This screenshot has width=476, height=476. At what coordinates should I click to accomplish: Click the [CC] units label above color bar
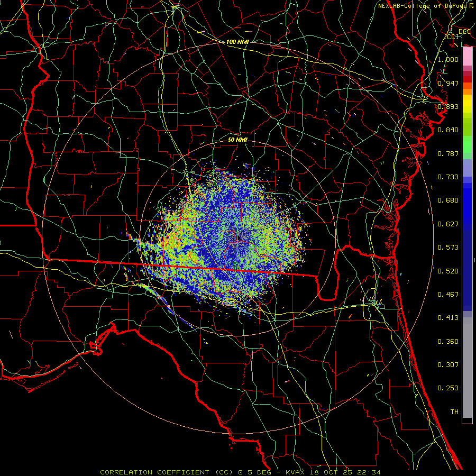[x=452, y=36]
